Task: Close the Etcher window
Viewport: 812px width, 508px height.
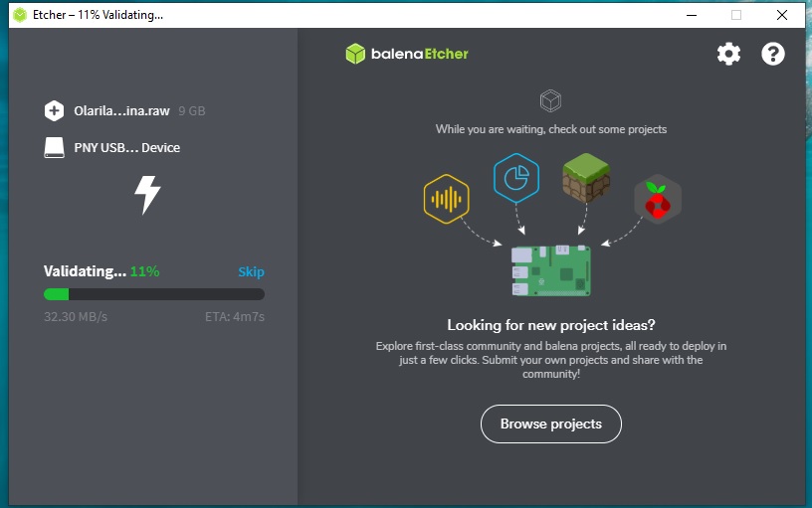Action: point(782,15)
